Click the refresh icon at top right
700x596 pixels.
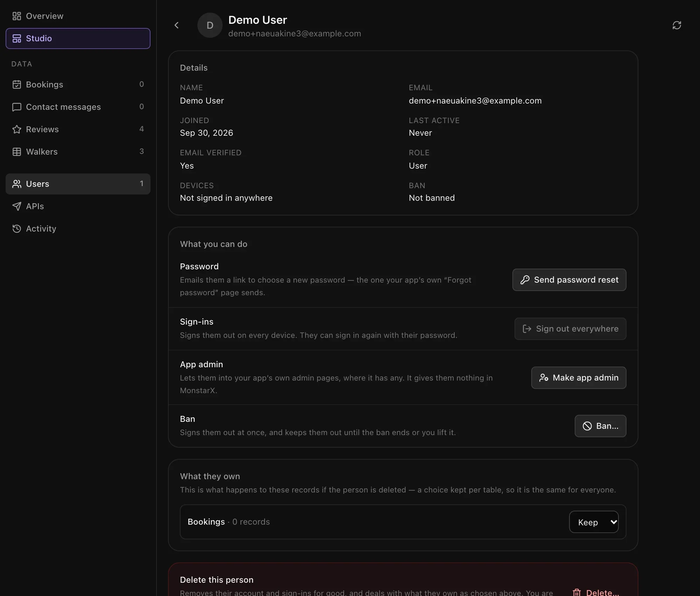(677, 25)
